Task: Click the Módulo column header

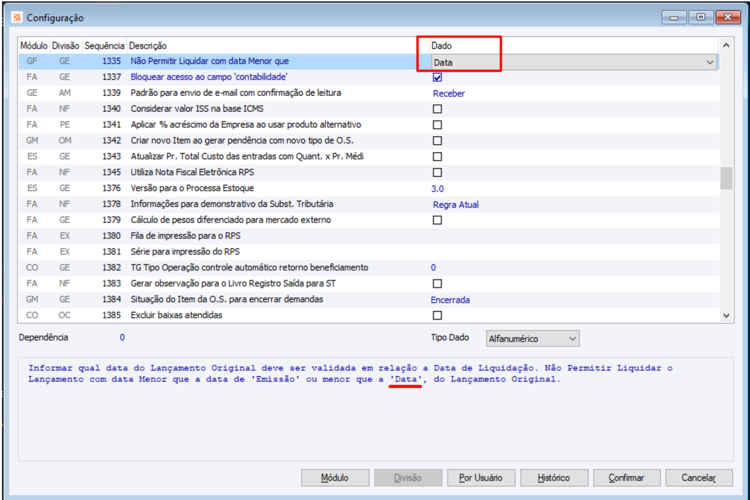Action: [x=34, y=46]
